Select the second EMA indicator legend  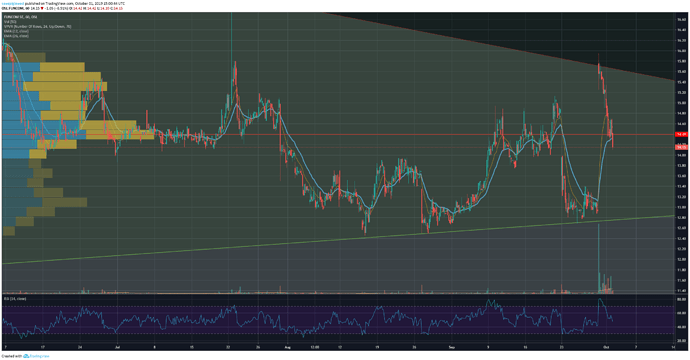tap(16, 36)
